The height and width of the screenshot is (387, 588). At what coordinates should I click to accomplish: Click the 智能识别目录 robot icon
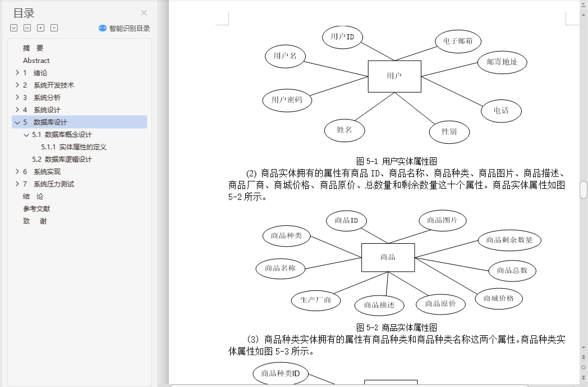click(x=102, y=28)
